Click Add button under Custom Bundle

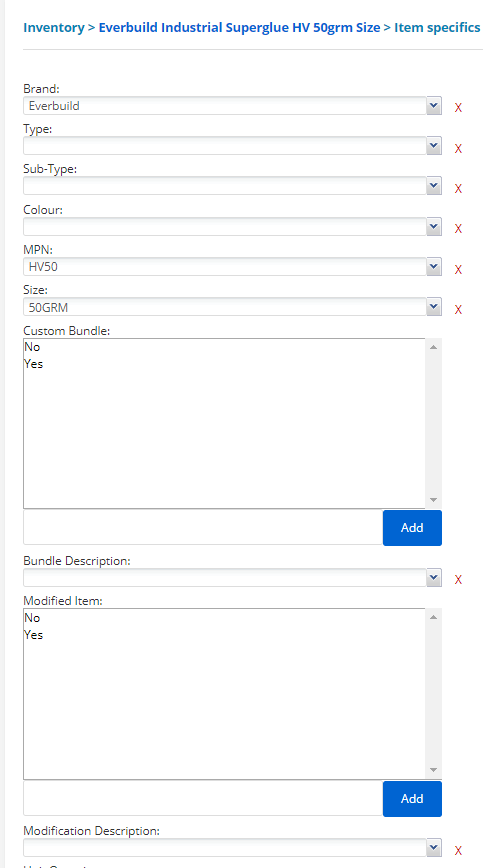click(412, 528)
